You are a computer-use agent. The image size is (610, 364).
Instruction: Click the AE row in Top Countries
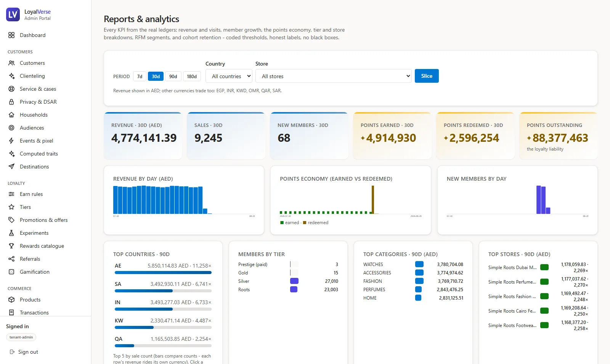(163, 268)
